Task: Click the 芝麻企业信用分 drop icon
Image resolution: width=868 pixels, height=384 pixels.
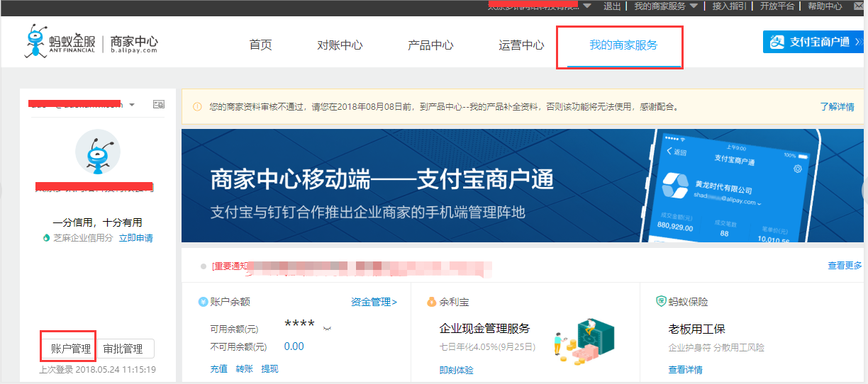Action: (46, 238)
